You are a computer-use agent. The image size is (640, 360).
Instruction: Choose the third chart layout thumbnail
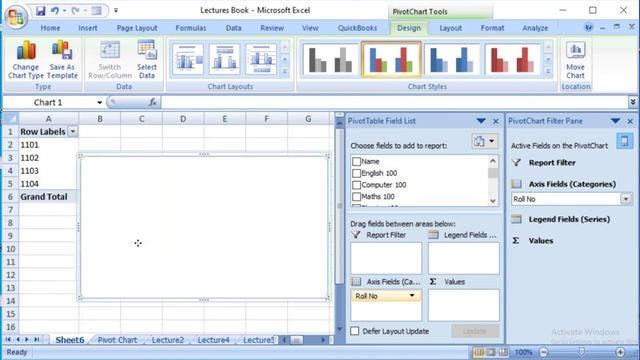[261, 60]
